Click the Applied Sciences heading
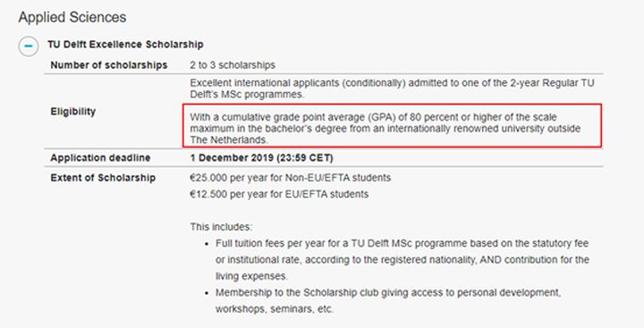This screenshot has width=644, height=328. tap(72, 17)
